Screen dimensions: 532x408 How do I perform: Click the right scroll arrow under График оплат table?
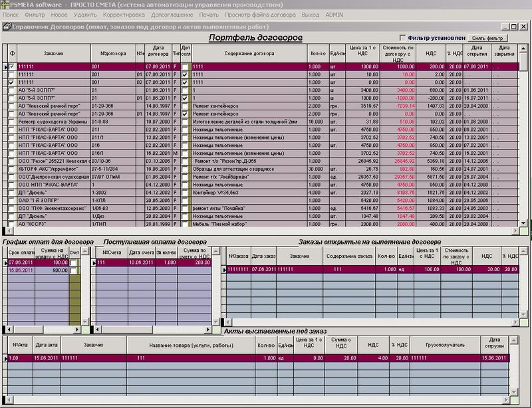coord(77,329)
